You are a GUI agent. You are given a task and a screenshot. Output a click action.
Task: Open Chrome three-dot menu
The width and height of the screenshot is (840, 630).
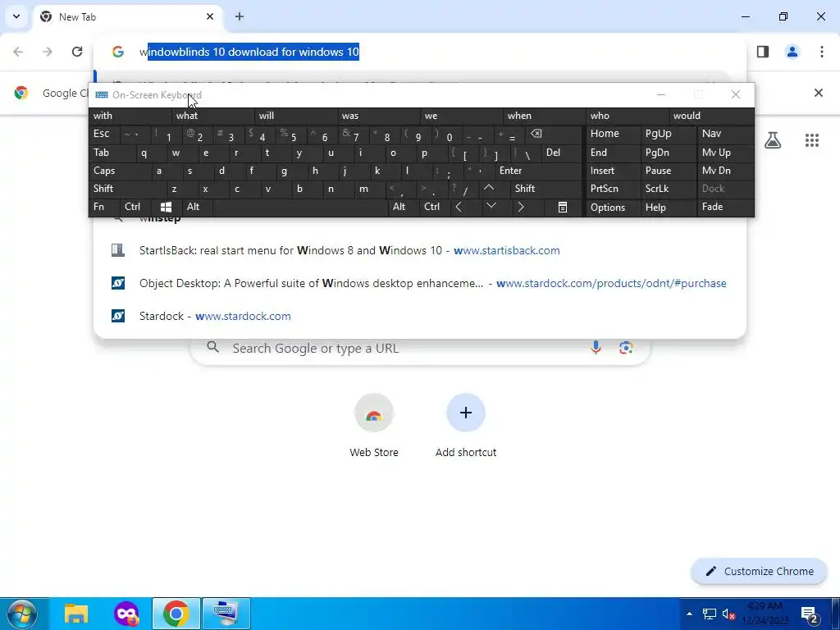(x=821, y=52)
